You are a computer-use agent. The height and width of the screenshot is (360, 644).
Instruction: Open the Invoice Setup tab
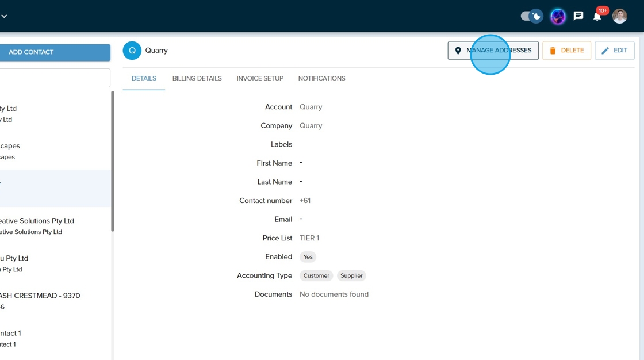[260, 78]
